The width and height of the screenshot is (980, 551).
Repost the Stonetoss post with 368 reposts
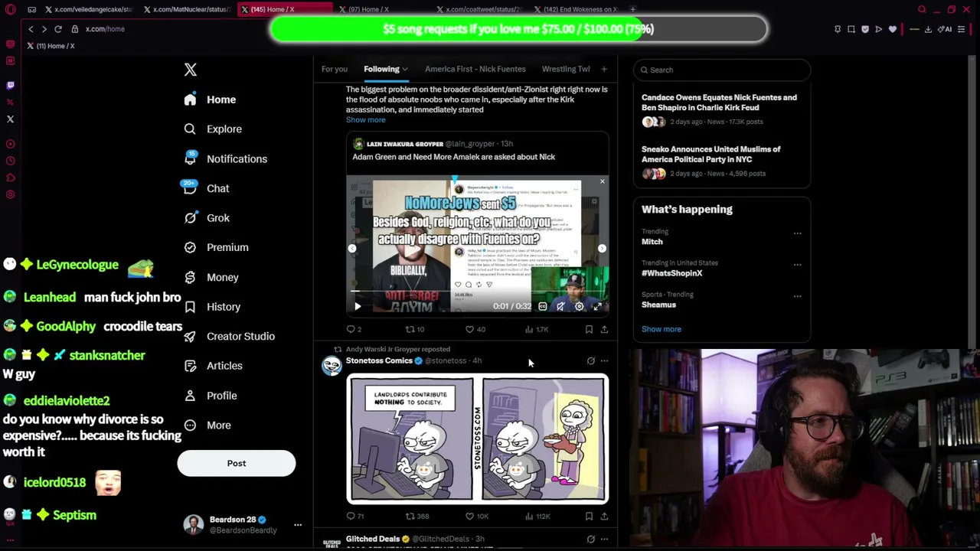(x=416, y=517)
